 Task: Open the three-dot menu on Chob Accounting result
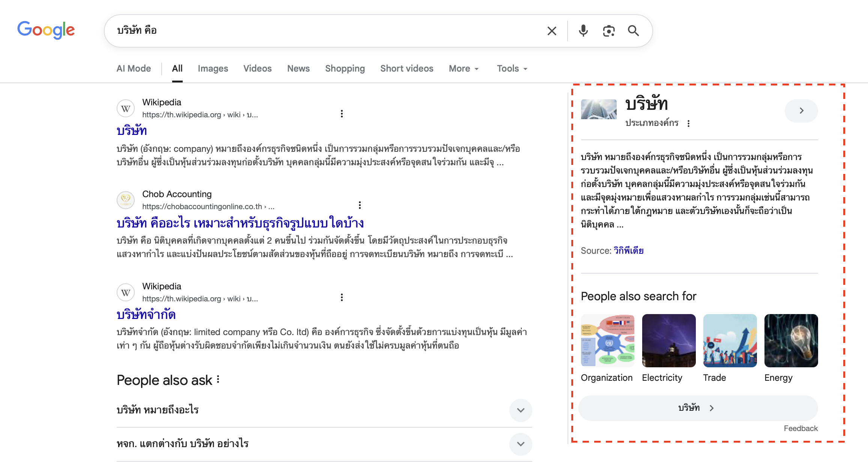click(359, 205)
